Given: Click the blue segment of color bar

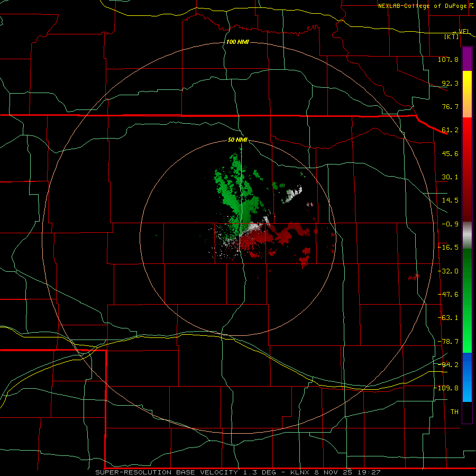Looking at the screenshot, I should [467, 377].
